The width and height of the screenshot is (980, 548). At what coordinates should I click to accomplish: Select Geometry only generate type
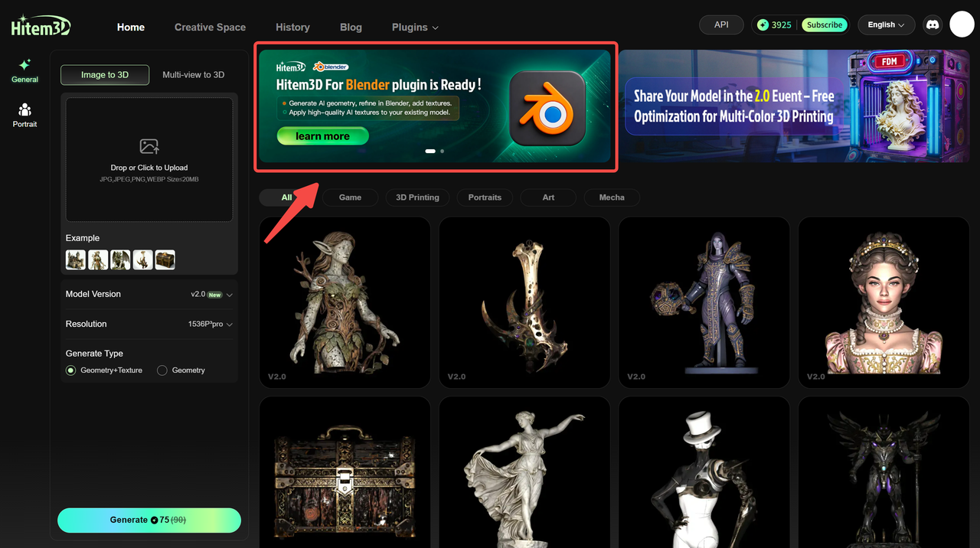(162, 370)
